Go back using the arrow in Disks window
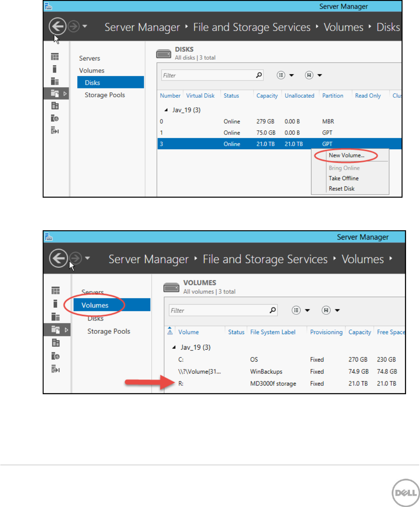Viewport: 420px width, 507px height. (x=57, y=27)
